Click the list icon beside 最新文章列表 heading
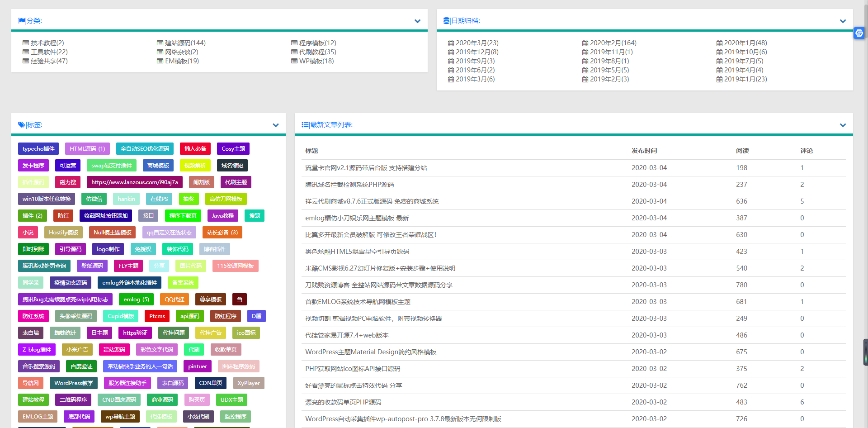 [x=305, y=125]
